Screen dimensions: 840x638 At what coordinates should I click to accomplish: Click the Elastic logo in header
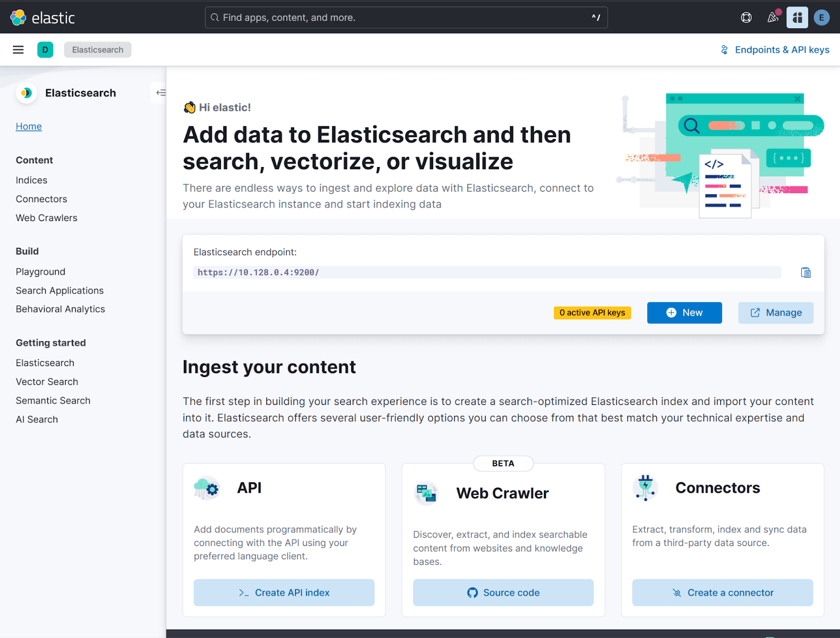coord(43,17)
